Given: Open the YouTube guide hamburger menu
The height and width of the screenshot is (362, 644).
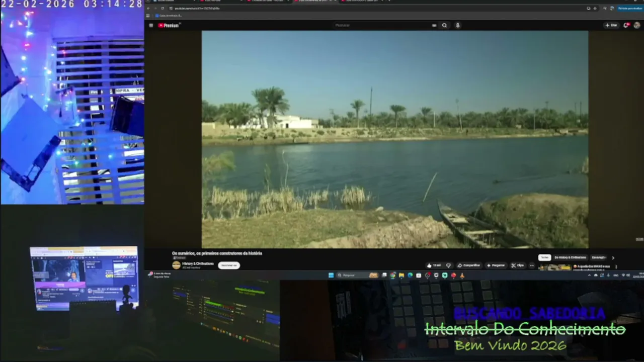Looking at the screenshot, I should point(151,25).
